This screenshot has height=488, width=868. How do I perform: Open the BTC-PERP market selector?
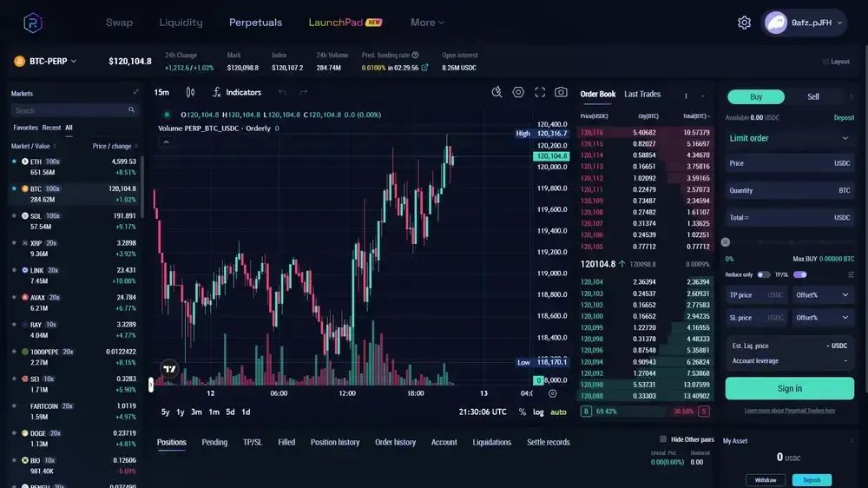[45, 61]
